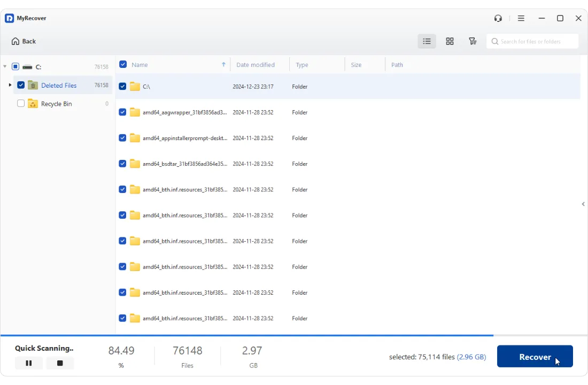Toggle the select-all checkbox beside Name header

click(123, 64)
